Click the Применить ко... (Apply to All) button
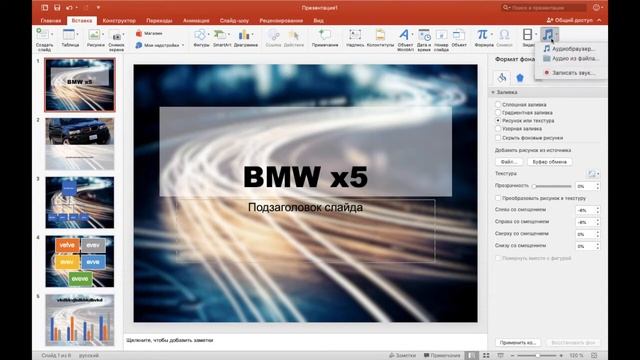 coord(518,342)
